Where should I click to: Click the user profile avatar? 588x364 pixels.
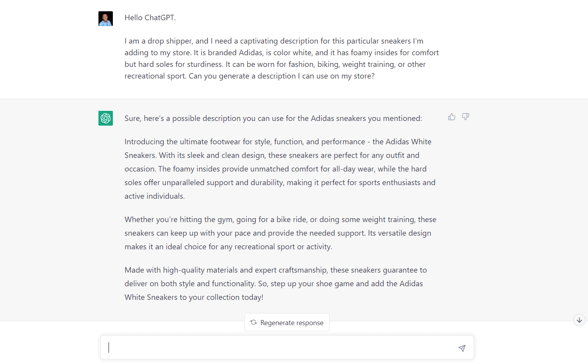(x=105, y=19)
